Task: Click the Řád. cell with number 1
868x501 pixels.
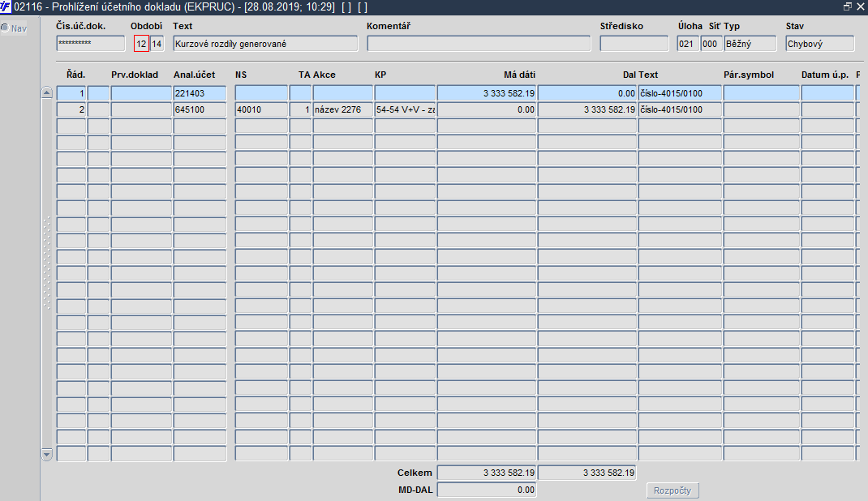Action: [x=71, y=93]
